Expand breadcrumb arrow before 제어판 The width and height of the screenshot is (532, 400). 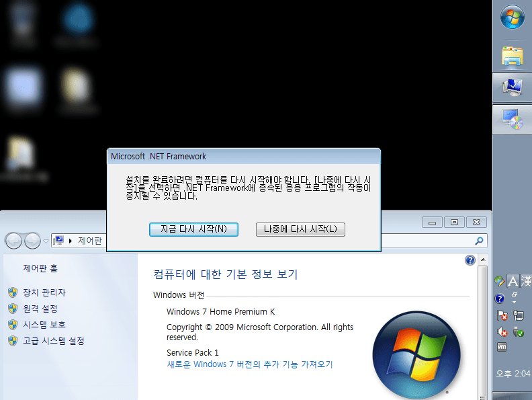(71, 241)
